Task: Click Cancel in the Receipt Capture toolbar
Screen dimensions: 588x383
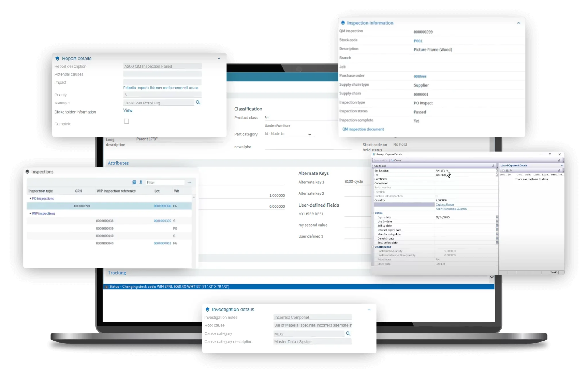Action: 398,160
